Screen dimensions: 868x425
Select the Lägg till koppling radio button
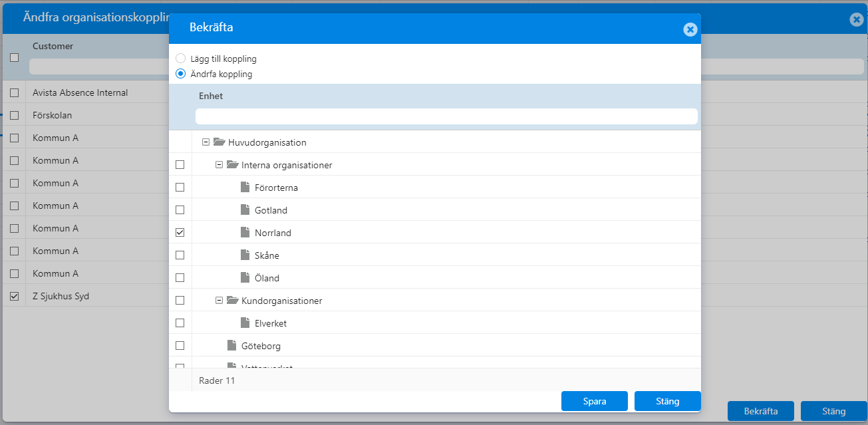point(180,59)
